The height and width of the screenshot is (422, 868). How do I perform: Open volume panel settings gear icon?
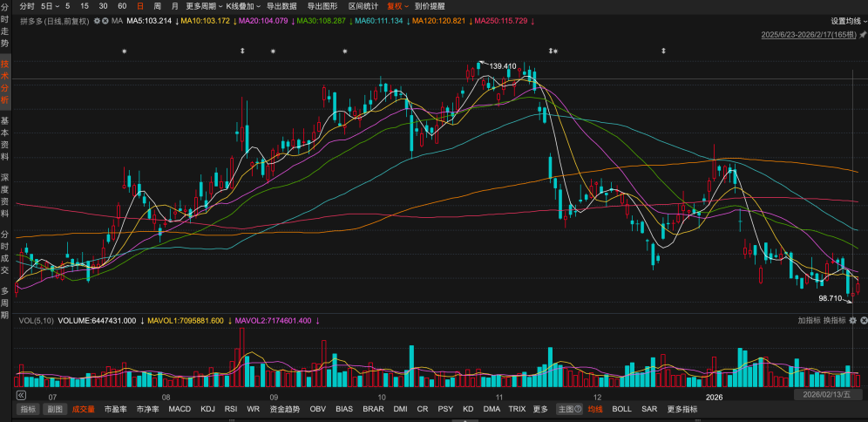851,321
